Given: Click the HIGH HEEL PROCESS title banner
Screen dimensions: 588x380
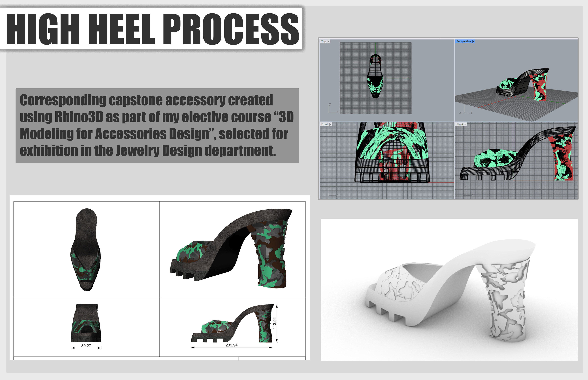Looking at the screenshot, I should point(152,29).
